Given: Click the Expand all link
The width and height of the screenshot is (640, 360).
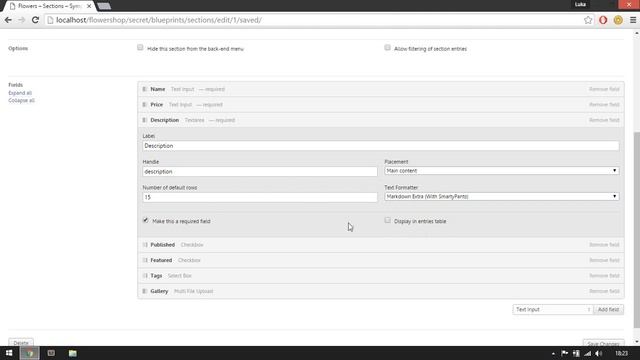Looking at the screenshot, I should tap(20, 93).
